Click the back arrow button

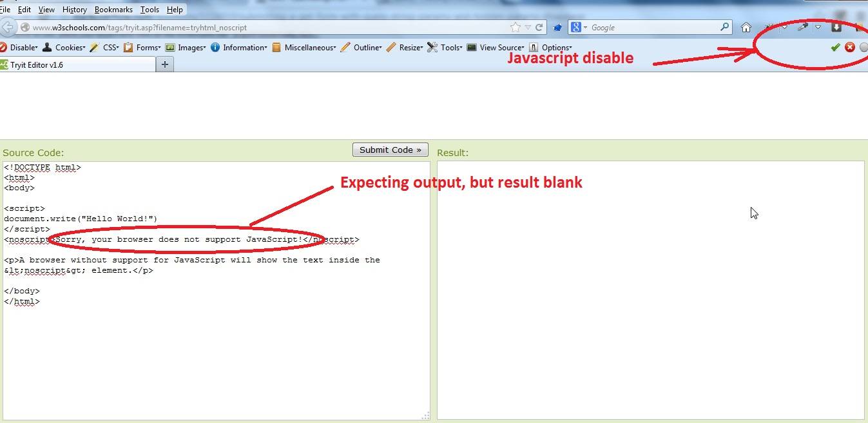point(7,27)
